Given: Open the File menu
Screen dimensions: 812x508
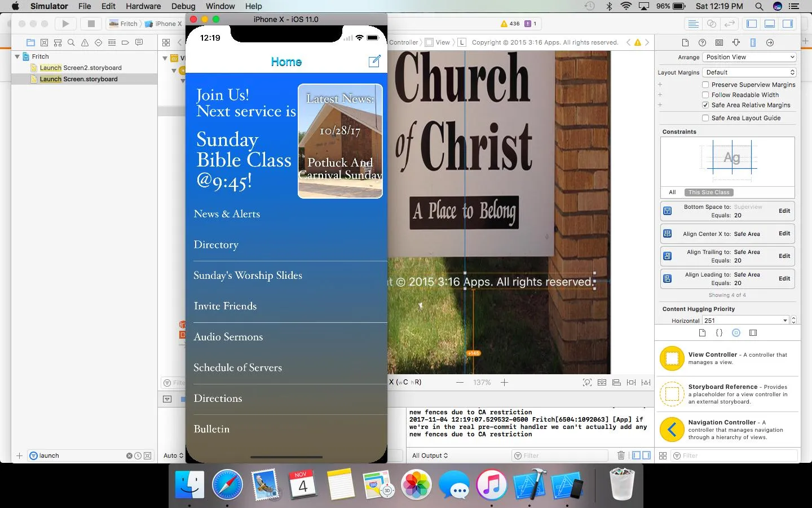Looking at the screenshot, I should (85, 6).
